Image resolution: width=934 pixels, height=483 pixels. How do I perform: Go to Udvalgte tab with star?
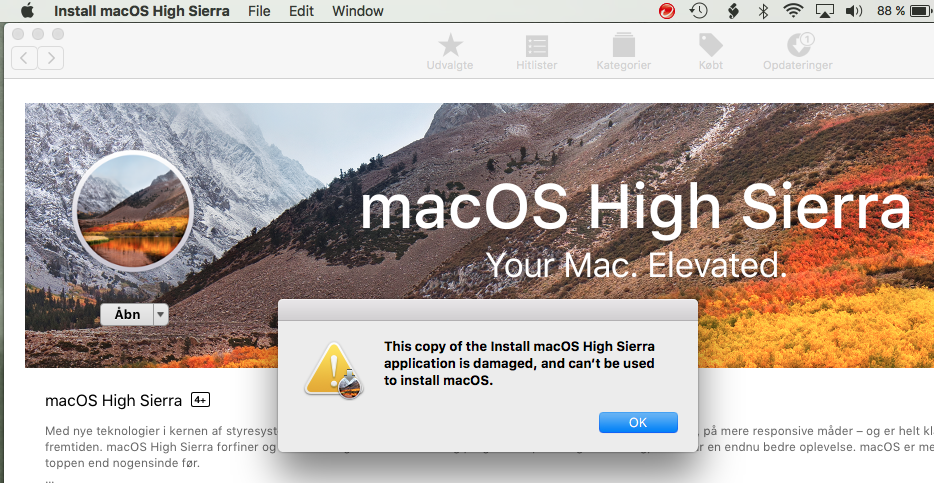pyautogui.click(x=450, y=52)
